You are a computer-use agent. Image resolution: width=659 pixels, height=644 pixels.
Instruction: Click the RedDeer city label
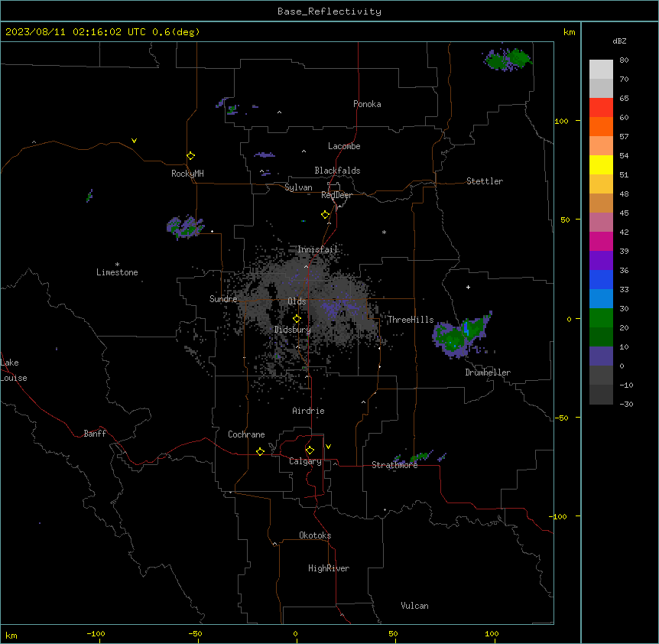(337, 195)
